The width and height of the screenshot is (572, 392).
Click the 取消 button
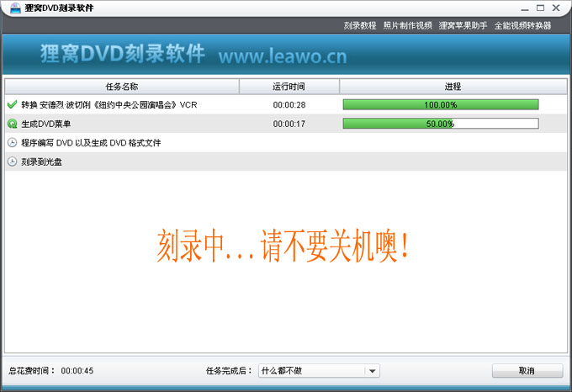point(527,371)
